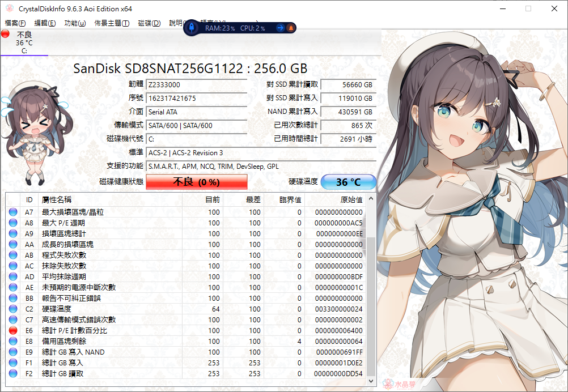Click the raw value 003300000024

(338, 309)
